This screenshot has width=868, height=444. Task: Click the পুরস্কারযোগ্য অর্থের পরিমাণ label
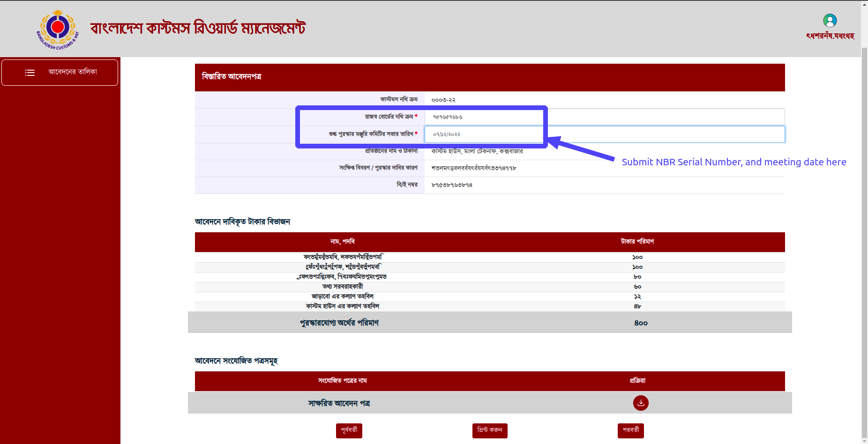[x=339, y=323]
